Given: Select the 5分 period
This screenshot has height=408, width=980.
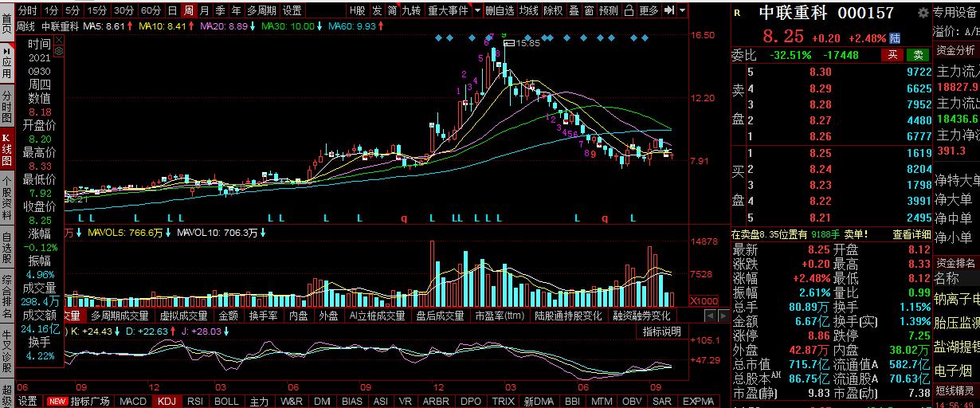Looking at the screenshot, I should pyautogui.click(x=73, y=10).
